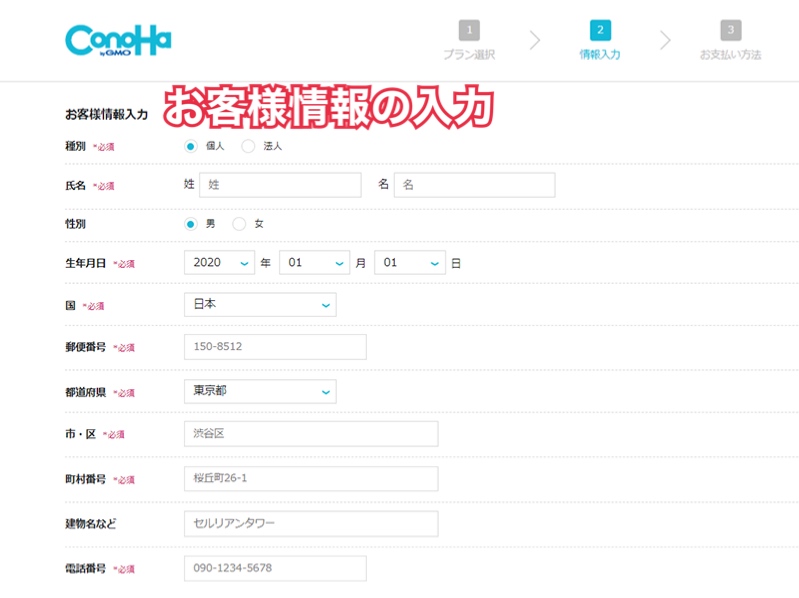The width and height of the screenshot is (799, 598).
Task: Click the 姓 last name input field
Action: 280,185
